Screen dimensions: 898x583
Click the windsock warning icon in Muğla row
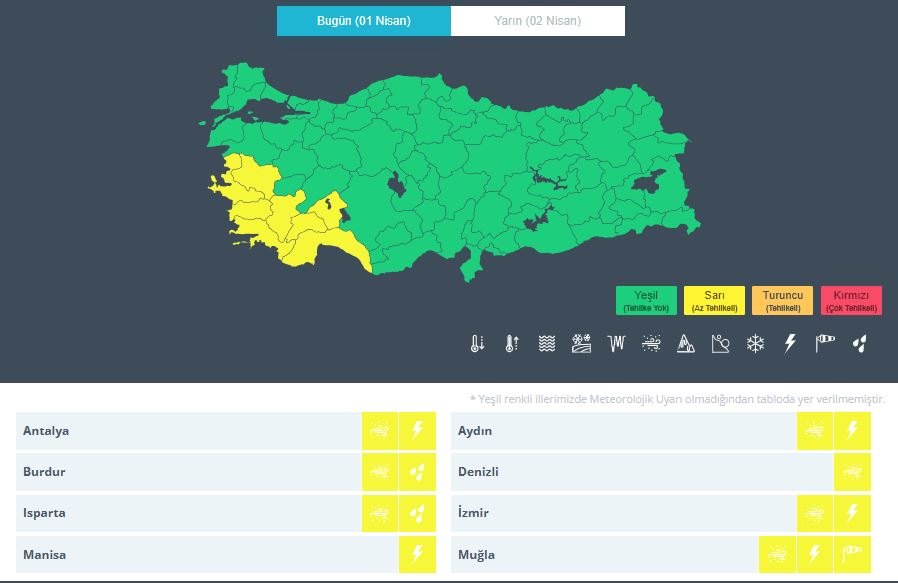(x=852, y=554)
